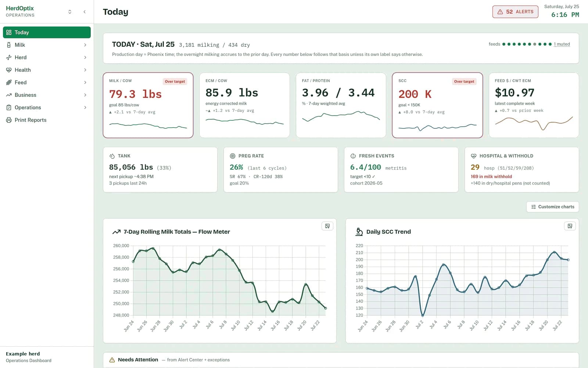Click the Tank card icon
This screenshot has width=588, height=368.
click(x=112, y=156)
